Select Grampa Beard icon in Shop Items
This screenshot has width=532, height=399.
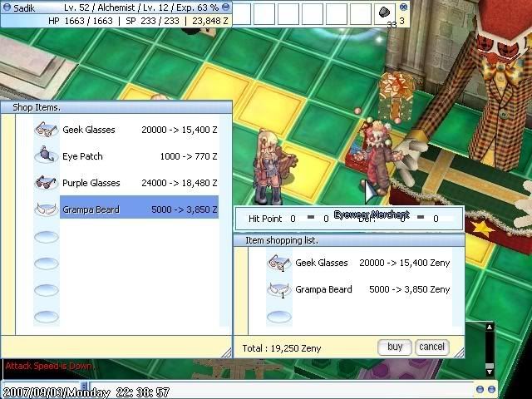click(47, 209)
